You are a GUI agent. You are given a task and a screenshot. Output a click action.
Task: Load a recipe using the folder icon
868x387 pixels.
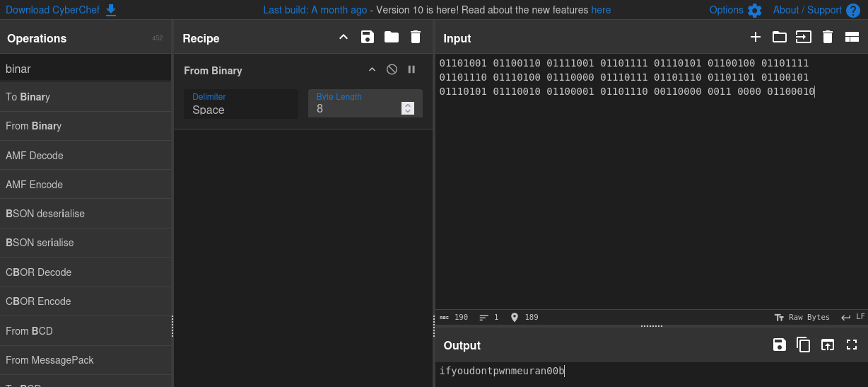point(392,37)
